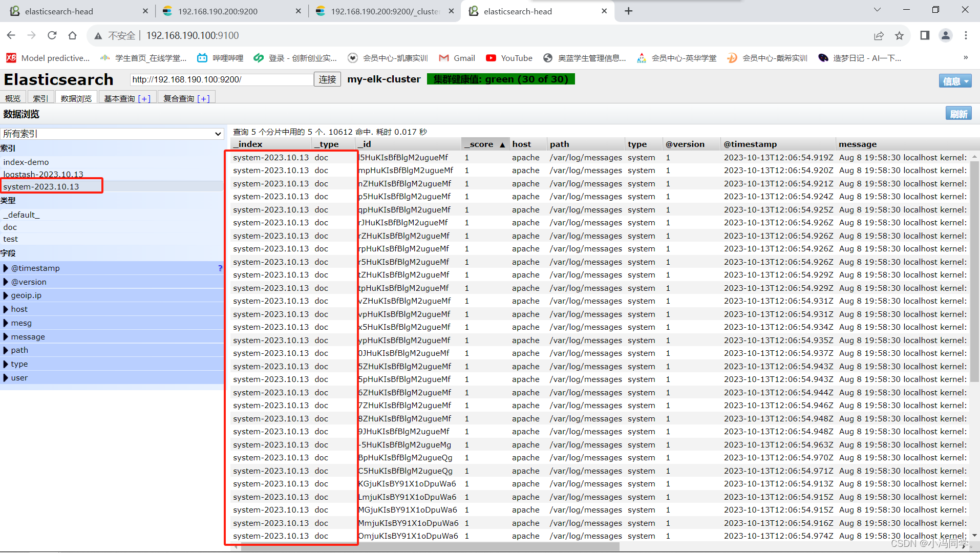Click the 连接 connect button
The width and height of the screenshot is (980, 553).
[327, 79]
